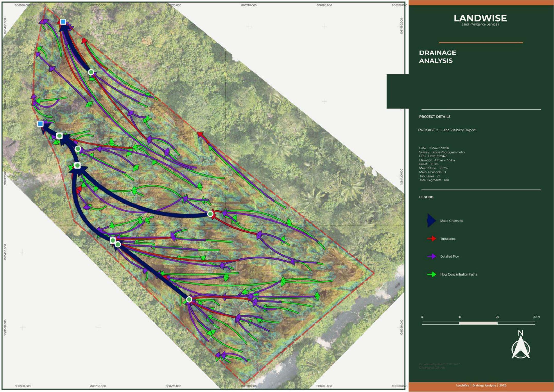Viewport: 554px width, 392px height.
Task: Click the CRS: EPSG:32647 detail line
Action: point(433,156)
